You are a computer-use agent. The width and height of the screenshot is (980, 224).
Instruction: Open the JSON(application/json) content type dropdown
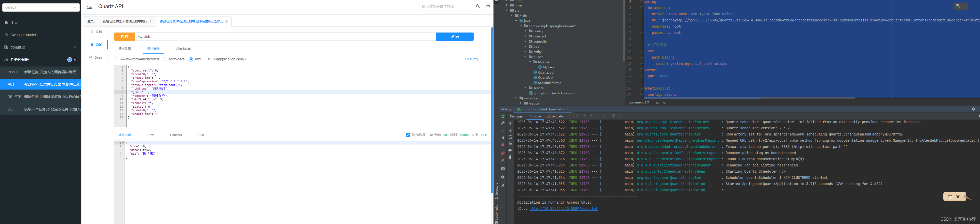[227, 59]
